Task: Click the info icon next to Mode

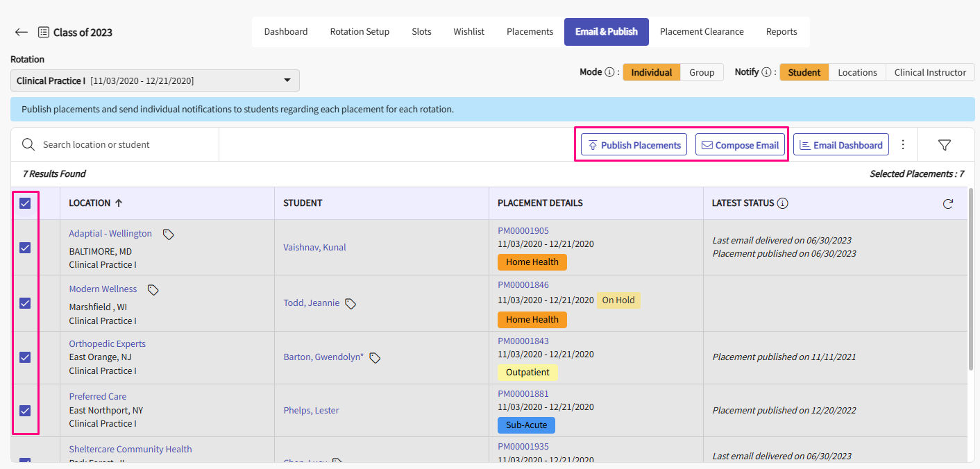Action: [609, 72]
